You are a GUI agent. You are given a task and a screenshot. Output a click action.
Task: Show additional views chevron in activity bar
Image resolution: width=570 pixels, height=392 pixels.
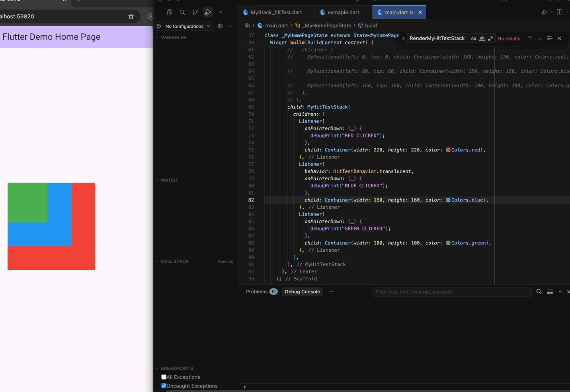coord(221,12)
